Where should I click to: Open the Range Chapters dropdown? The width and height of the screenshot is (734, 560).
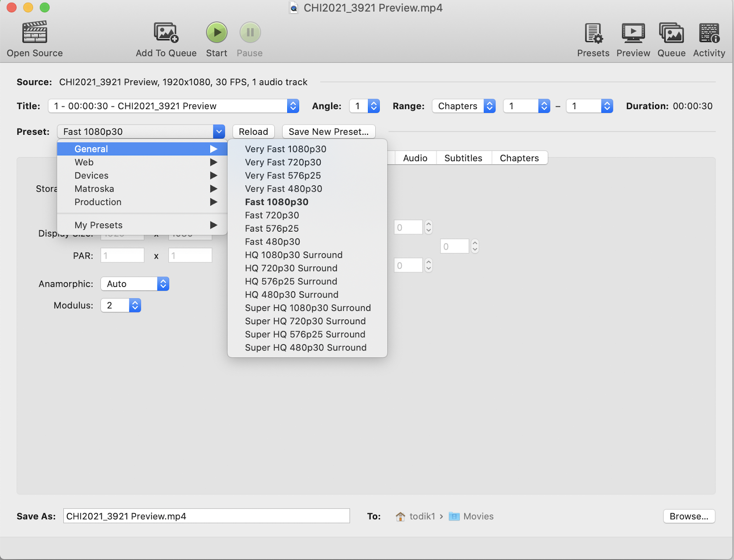(x=463, y=106)
